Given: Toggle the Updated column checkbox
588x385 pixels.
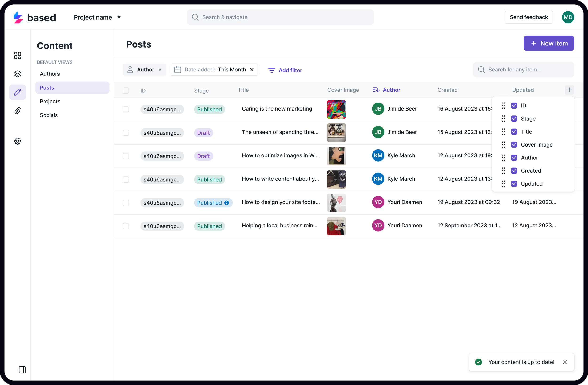Looking at the screenshot, I should tap(514, 184).
